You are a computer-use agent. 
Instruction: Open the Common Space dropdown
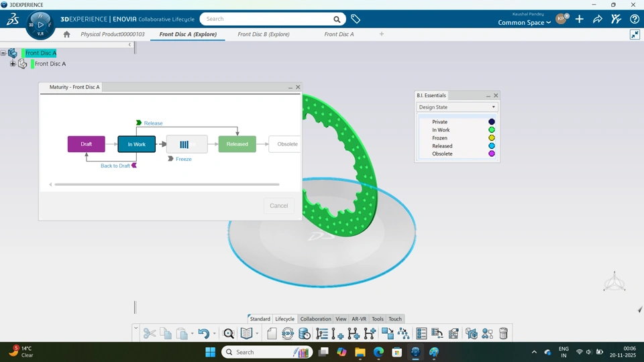524,23
